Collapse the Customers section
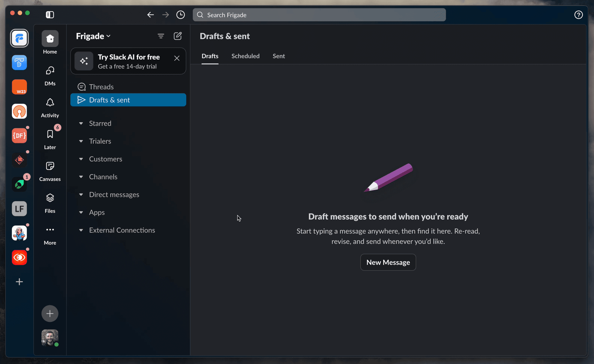594x364 pixels. coord(81,159)
